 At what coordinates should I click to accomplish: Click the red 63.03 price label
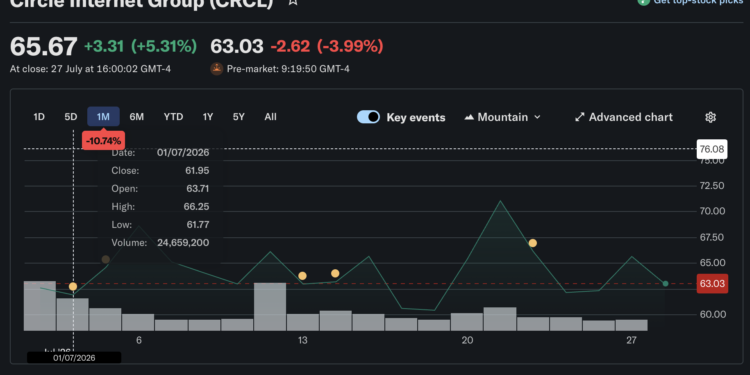pyautogui.click(x=712, y=284)
